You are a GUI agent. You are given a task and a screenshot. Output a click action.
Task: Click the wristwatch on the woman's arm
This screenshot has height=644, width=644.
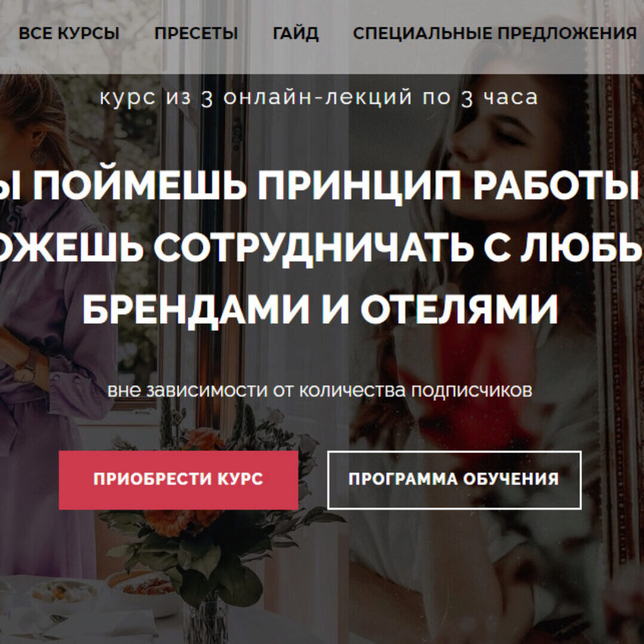click(26, 371)
